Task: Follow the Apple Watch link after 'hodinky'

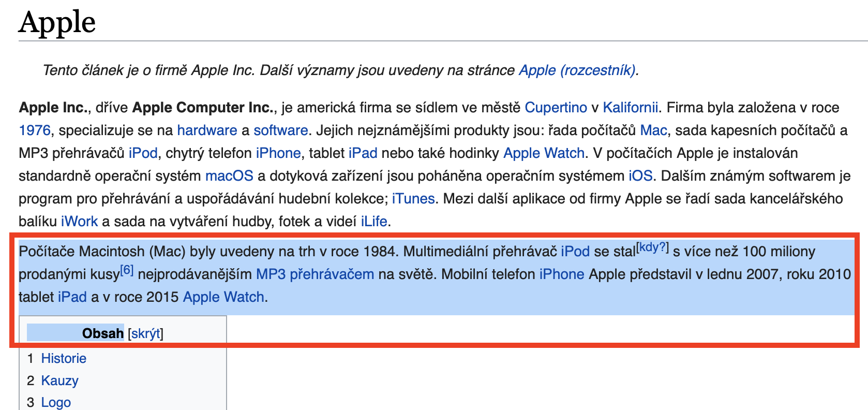Action: point(544,153)
